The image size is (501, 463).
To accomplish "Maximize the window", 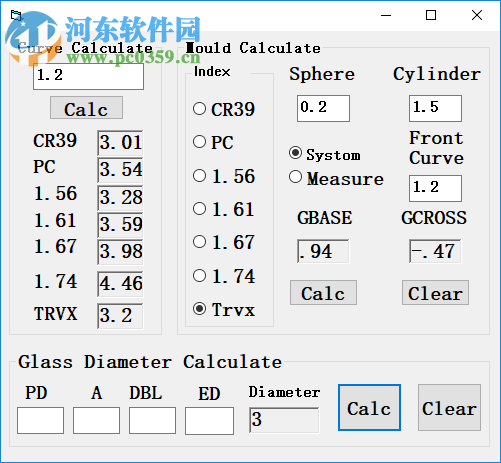I will pyautogui.click(x=431, y=15).
